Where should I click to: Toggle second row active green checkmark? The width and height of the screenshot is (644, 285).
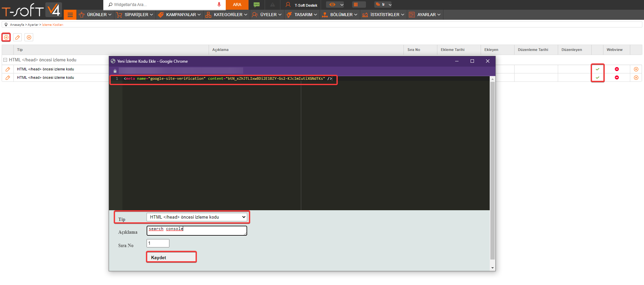[x=597, y=77]
